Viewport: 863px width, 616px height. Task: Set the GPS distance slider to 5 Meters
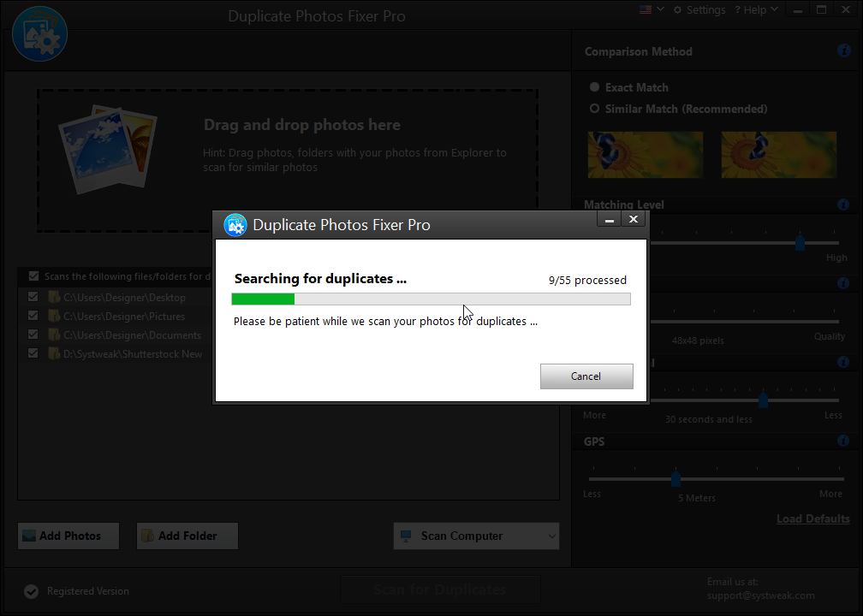[x=677, y=479]
